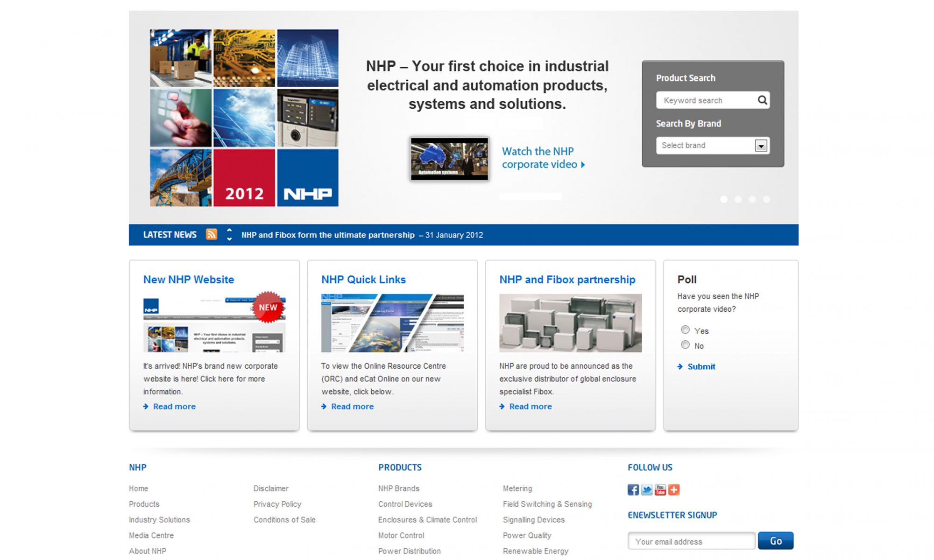Open the NHP and Fibox news headline
Viewport: 934px width, 560px height.
click(x=328, y=235)
